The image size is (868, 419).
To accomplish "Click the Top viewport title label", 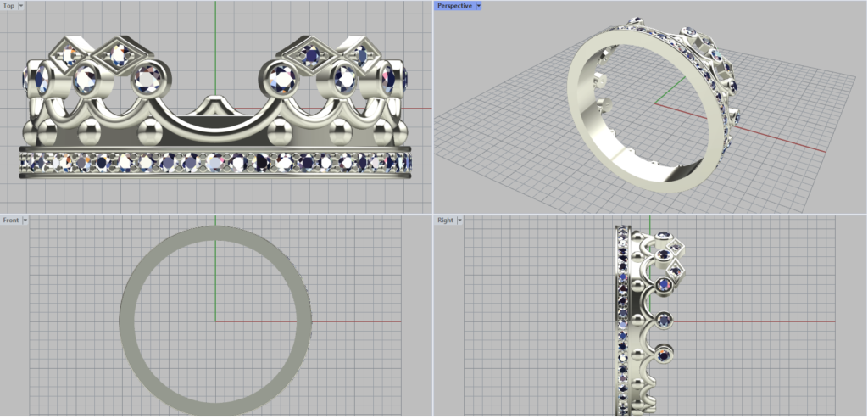I will (8, 6).
